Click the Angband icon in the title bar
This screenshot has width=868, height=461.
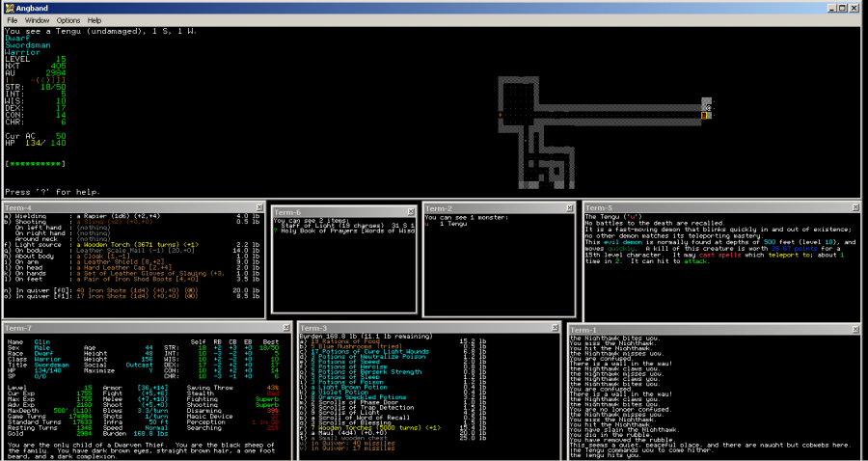coord(10,8)
